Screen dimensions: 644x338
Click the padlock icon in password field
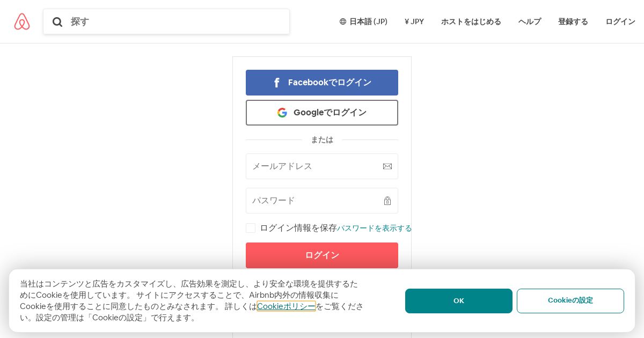click(x=387, y=201)
